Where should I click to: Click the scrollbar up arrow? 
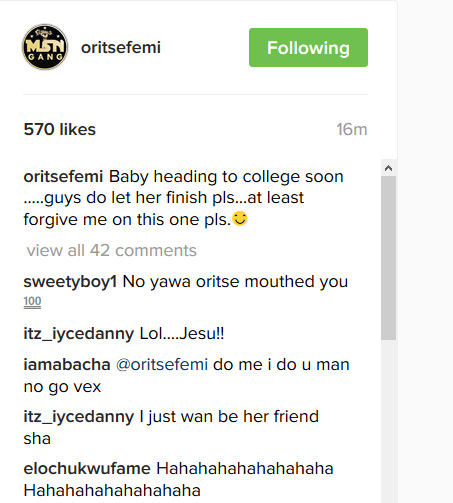(x=388, y=168)
